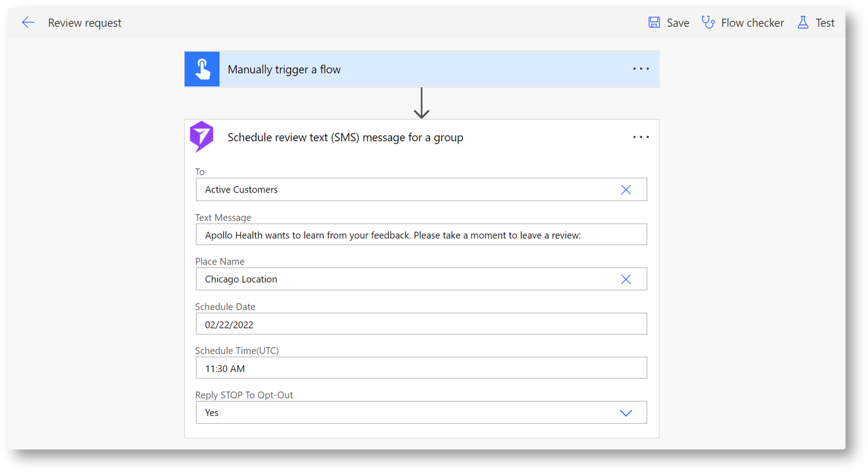Open the ellipsis menu on the trigger step

click(x=641, y=69)
